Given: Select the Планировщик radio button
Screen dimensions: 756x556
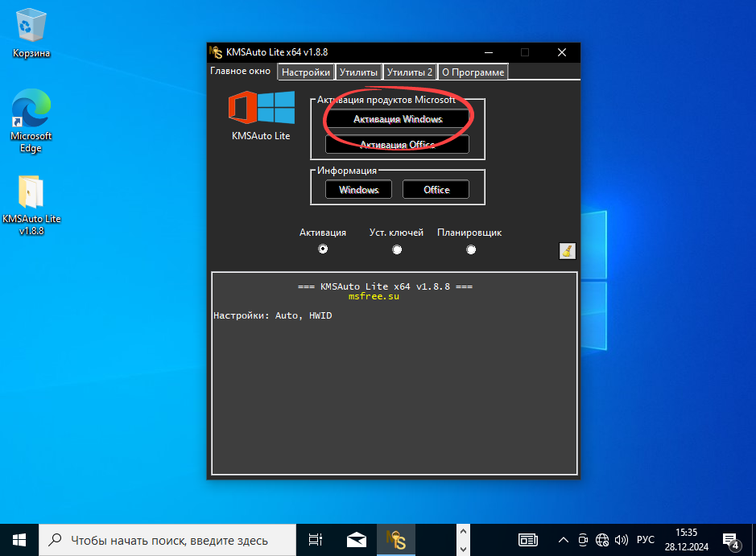Looking at the screenshot, I should (471, 249).
